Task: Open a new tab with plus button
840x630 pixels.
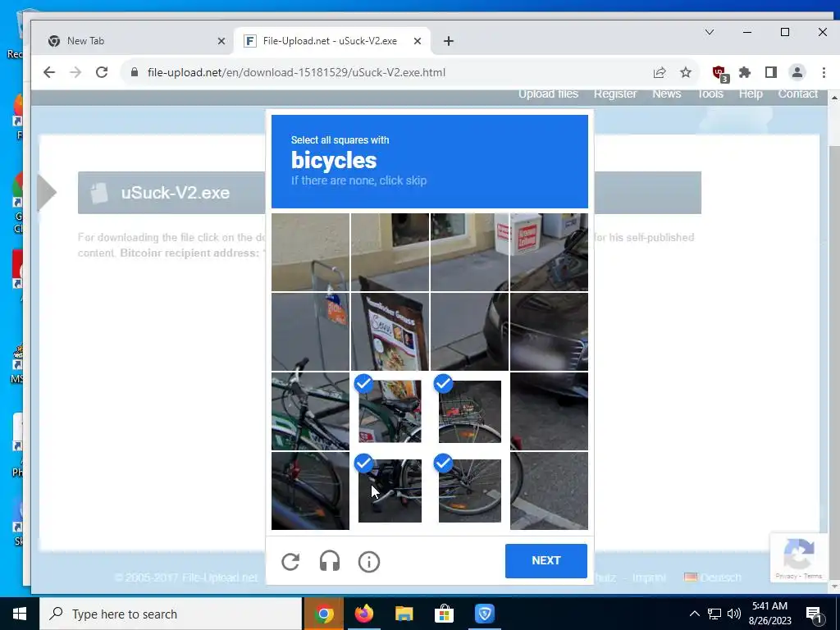Action: pos(449,41)
